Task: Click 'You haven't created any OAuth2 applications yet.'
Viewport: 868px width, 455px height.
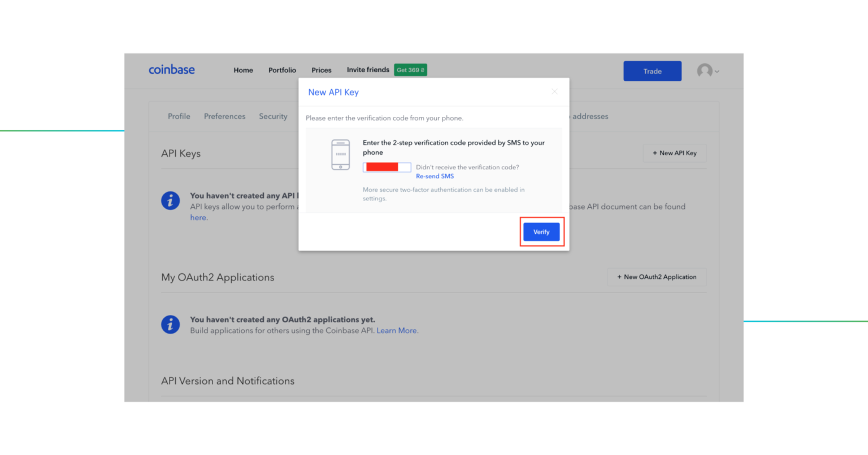Action: pos(283,320)
